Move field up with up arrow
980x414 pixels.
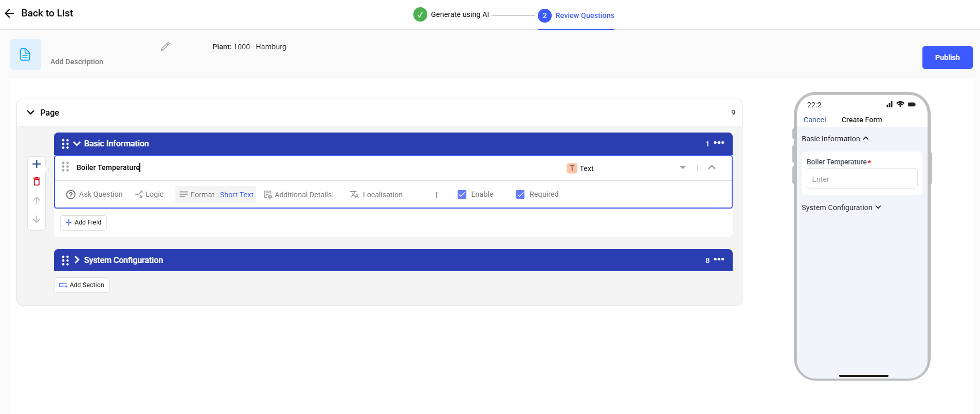coord(37,200)
